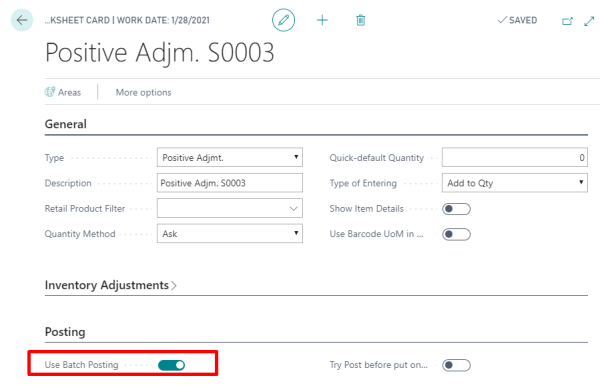Expand the Retail Product Filter lookup

coord(293,208)
